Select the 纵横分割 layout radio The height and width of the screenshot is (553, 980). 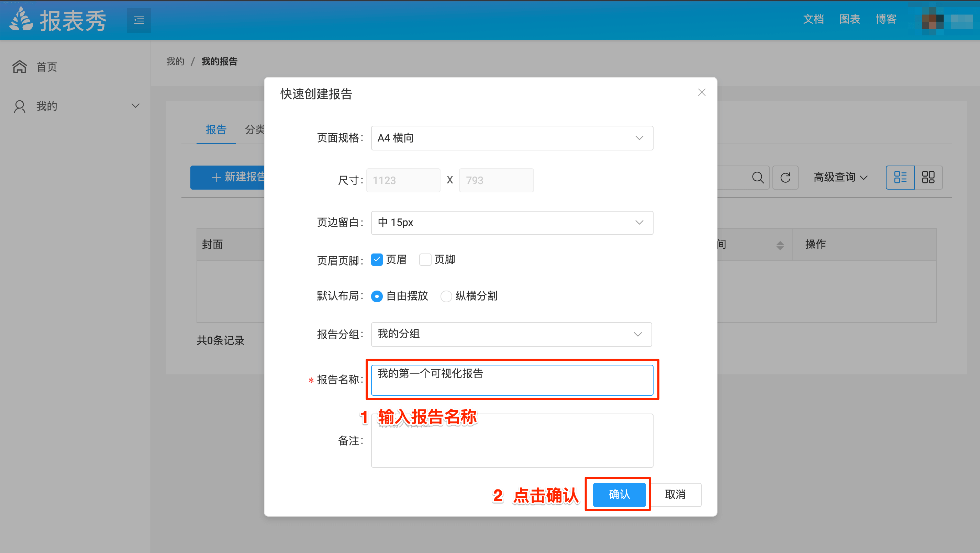point(446,296)
